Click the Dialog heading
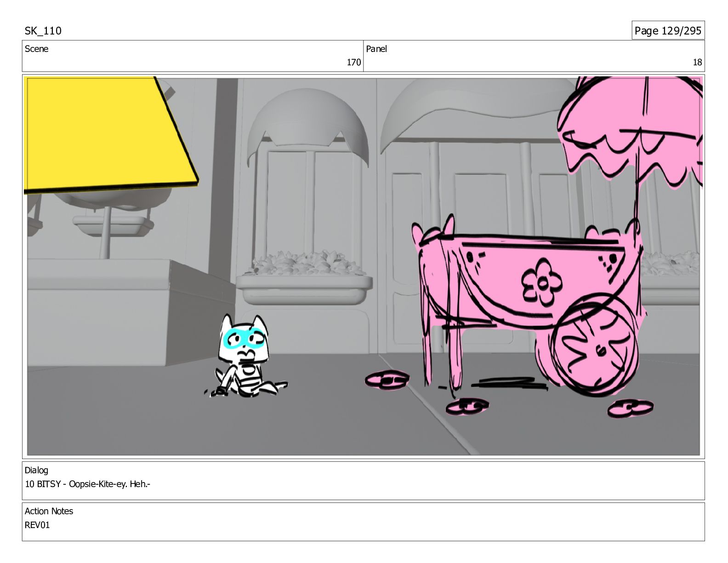728x563 pixels. coord(36,470)
